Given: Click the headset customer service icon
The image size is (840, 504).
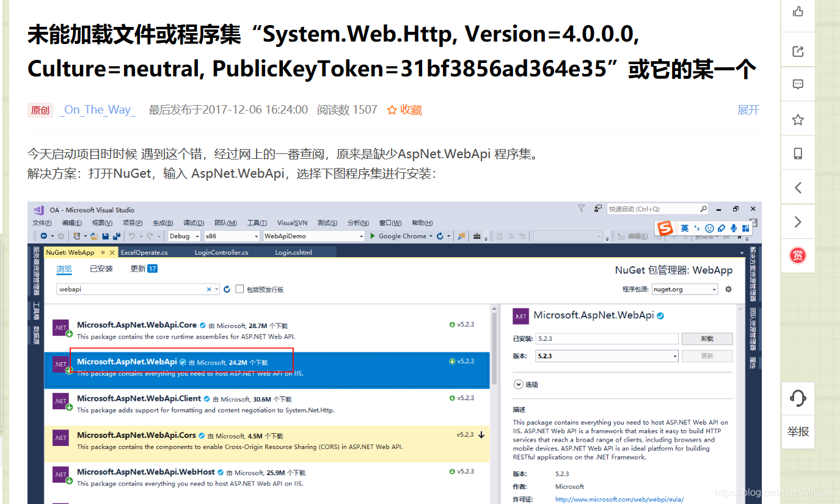Looking at the screenshot, I should tap(798, 398).
